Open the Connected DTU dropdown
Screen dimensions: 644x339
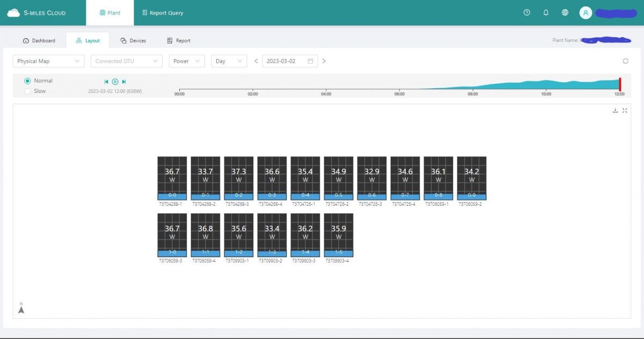click(x=127, y=61)
